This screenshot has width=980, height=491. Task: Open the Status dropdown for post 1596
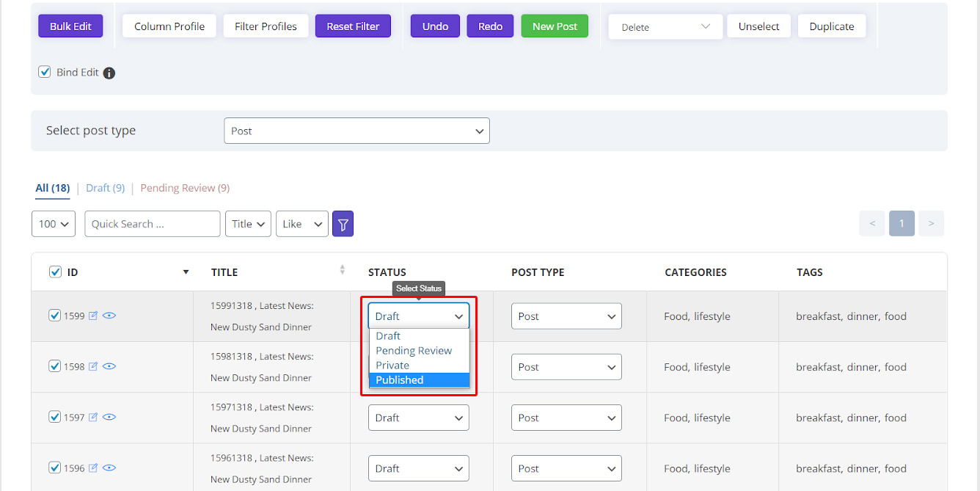point(419,468)
